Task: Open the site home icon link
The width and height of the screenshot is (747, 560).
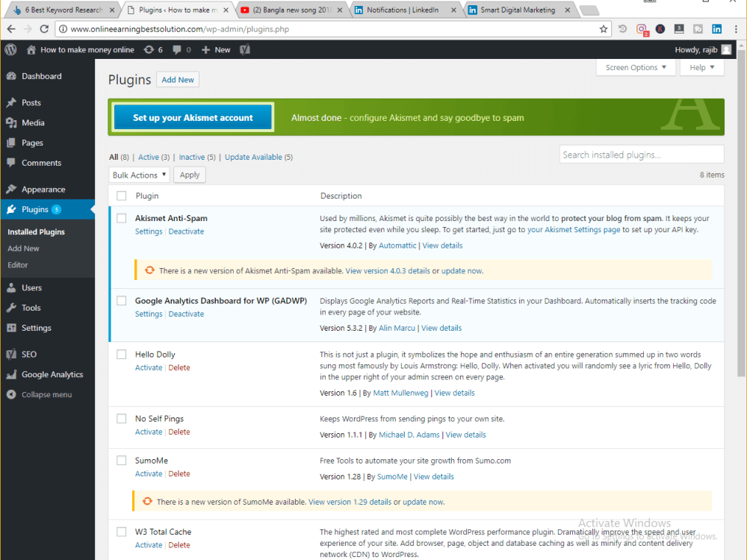Action: 31,49
